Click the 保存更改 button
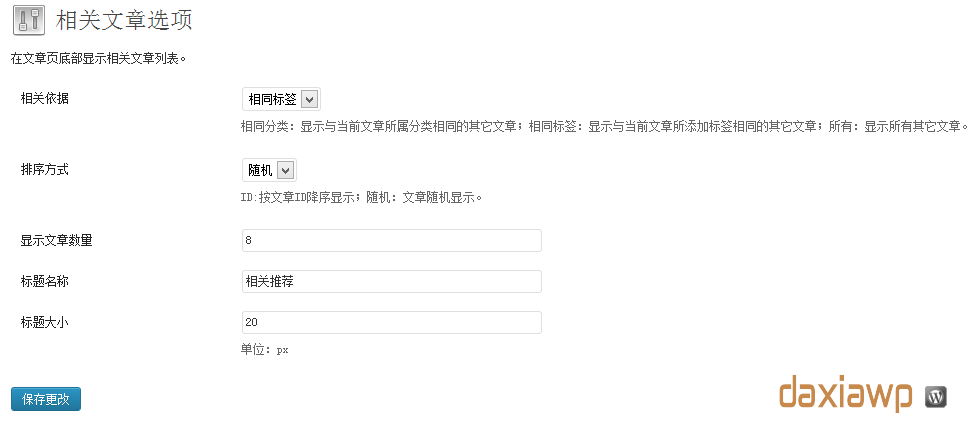Screen dimensions: 978x421 (x=46, y=399)
